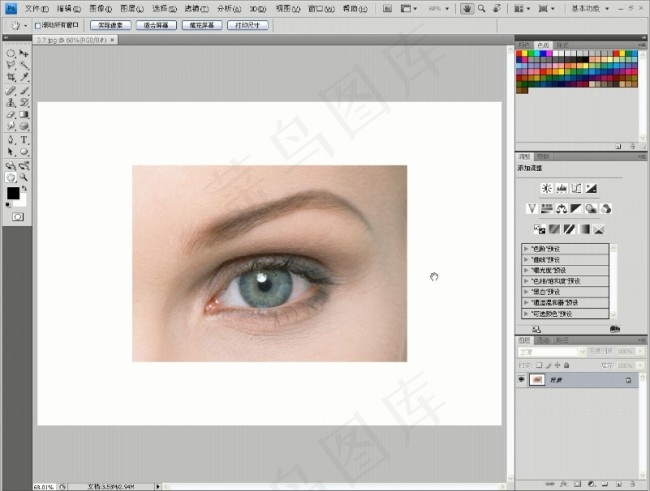Open the 3D menu
This screenshot has height=491, width=650.
(x=258, y=9)
